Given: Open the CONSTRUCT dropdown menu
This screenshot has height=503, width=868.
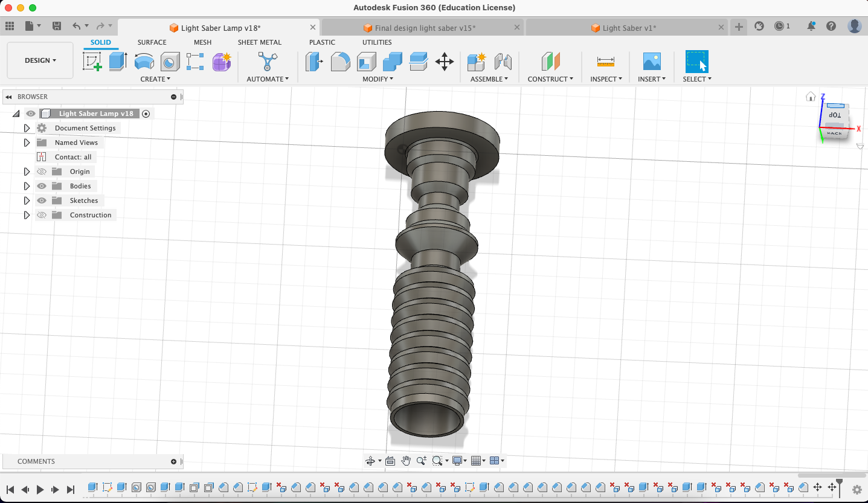Looking at the screenshot, I should click(550, 79).
